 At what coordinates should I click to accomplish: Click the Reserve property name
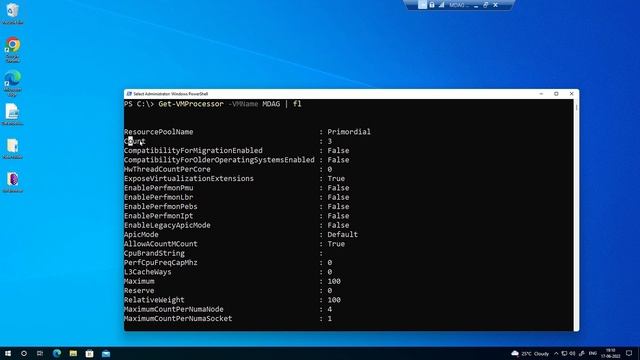139,291
